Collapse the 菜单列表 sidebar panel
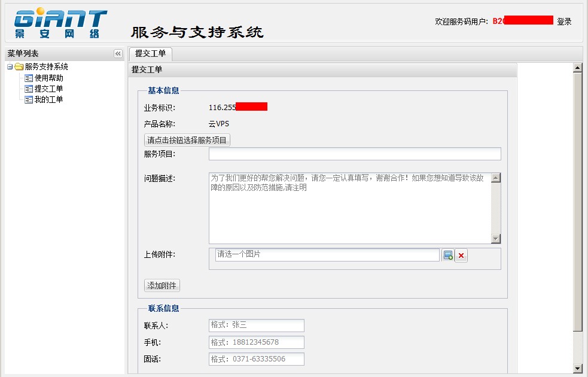 pyautogui.click(x=118, y=54)
